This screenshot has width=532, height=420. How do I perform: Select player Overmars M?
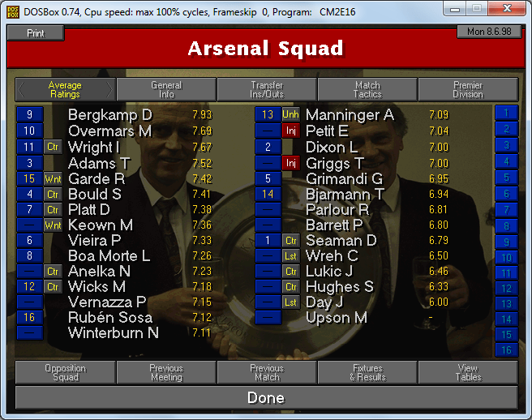[110, 131]
